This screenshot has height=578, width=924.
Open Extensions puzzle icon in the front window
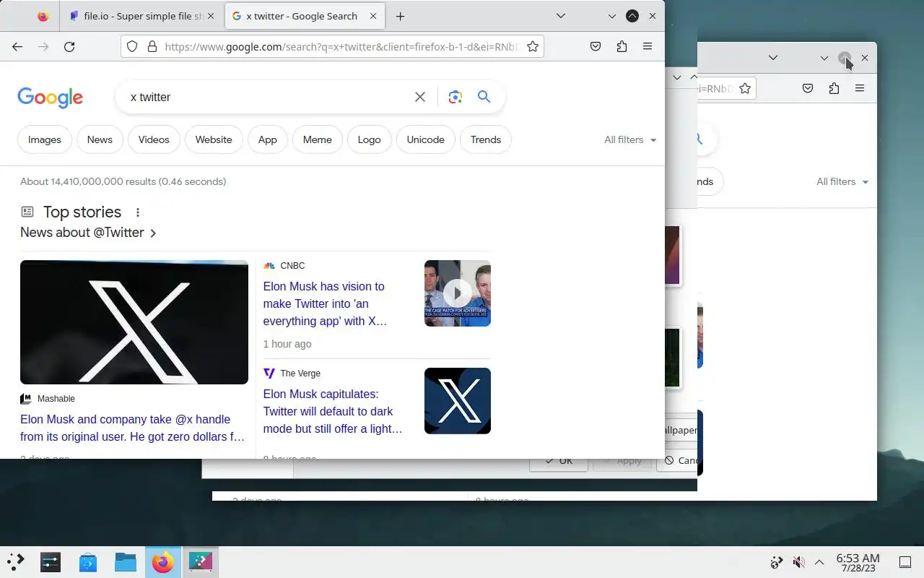click(x=622, y=46)
